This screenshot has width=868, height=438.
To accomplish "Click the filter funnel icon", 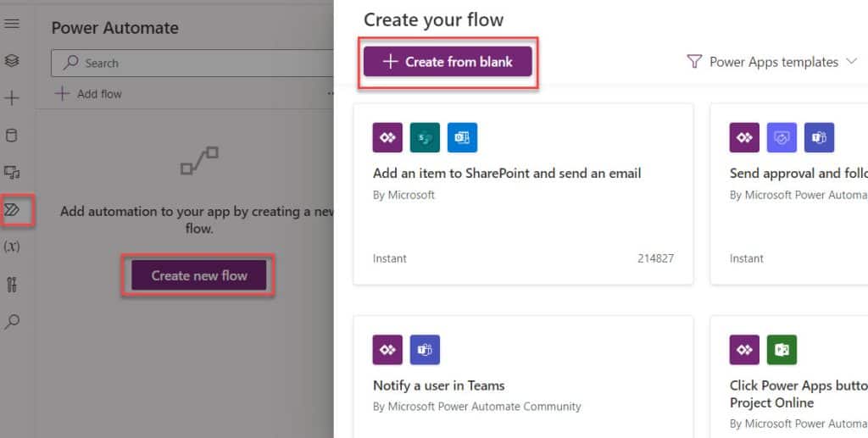I will (694, 61).
